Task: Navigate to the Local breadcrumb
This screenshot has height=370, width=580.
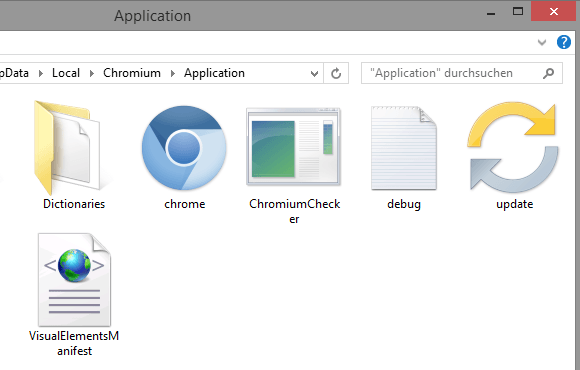Action: (x=66, y=73)
